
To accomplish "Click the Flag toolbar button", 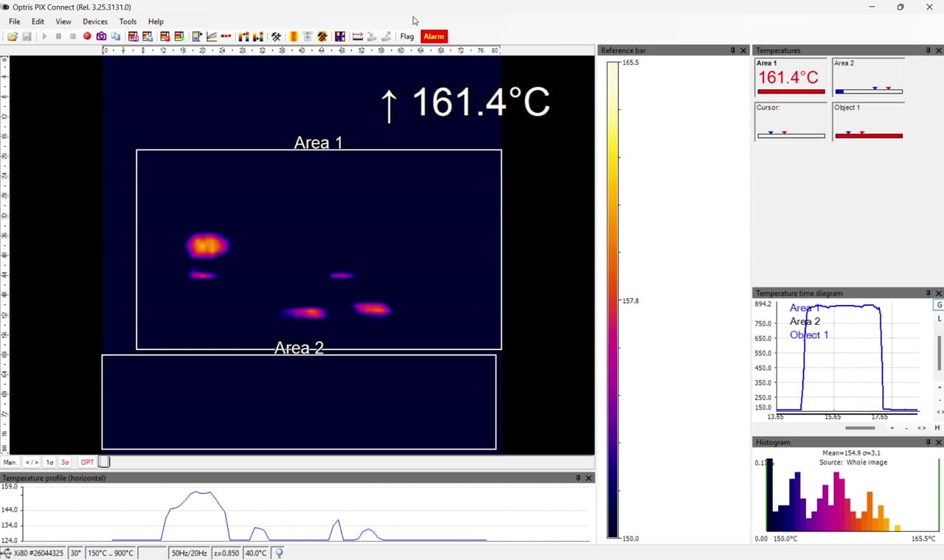I will tap(407, 36).
